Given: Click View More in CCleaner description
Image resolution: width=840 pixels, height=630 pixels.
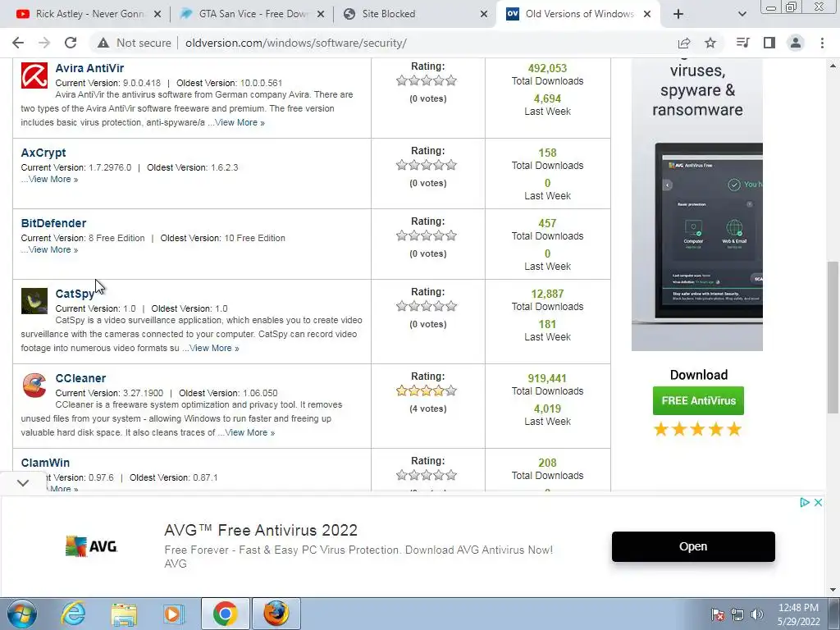Looking at the screenshot, I should coord(249,433).
